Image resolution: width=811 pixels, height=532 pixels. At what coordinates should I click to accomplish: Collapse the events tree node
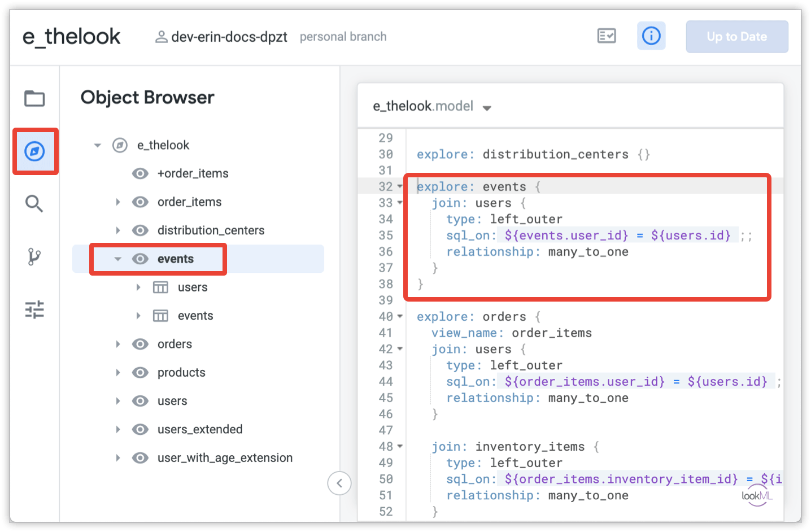[x=117, y=259]
